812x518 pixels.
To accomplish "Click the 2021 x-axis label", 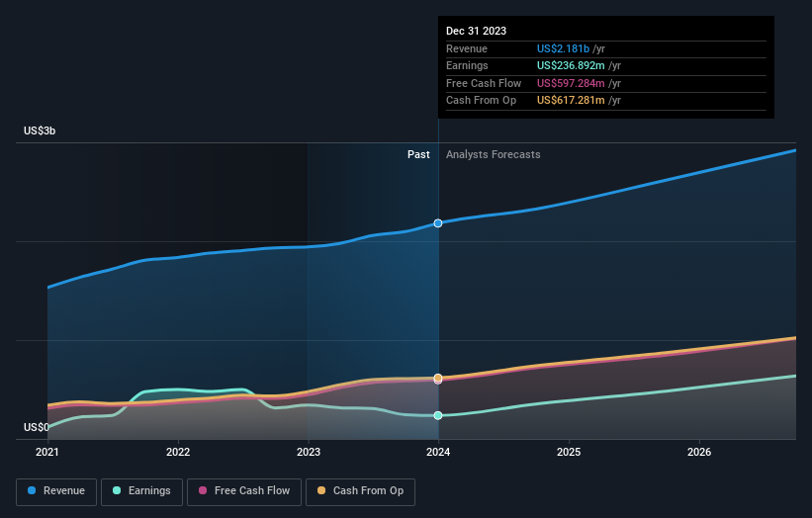I will coord(47,452).
